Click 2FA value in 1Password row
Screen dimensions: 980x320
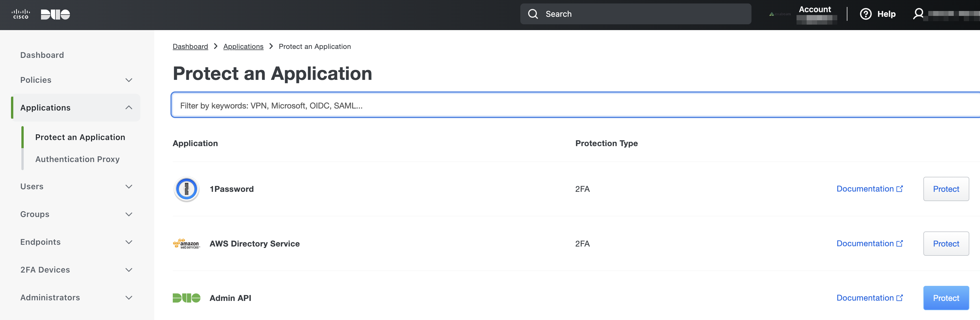[582, 189]
